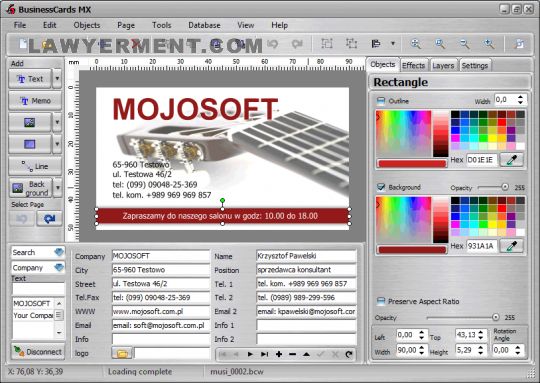Click the next page arrow icon
Viewport: 540px width, 383px height.
point(49,218)
